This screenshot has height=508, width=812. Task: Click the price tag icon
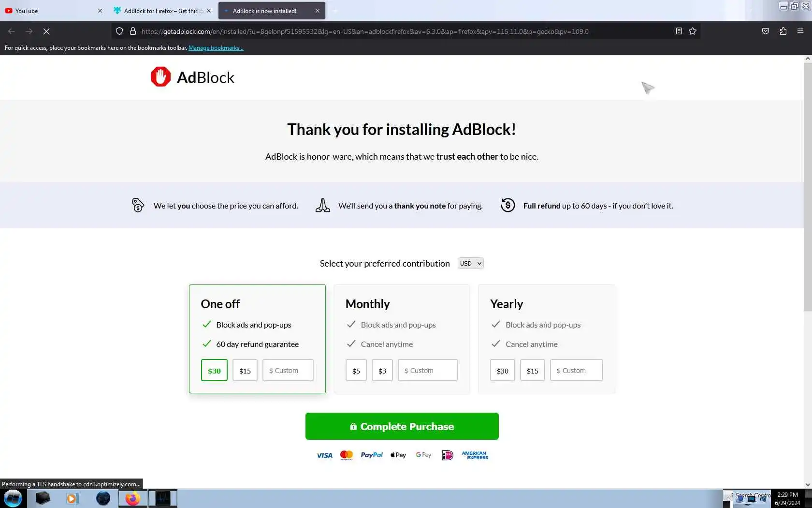pyautogui.click(x=138, y=205)
